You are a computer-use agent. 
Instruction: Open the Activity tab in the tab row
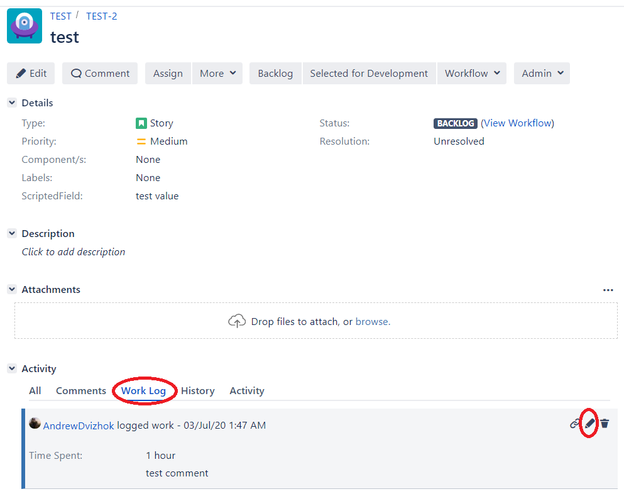tap(247, 391)
